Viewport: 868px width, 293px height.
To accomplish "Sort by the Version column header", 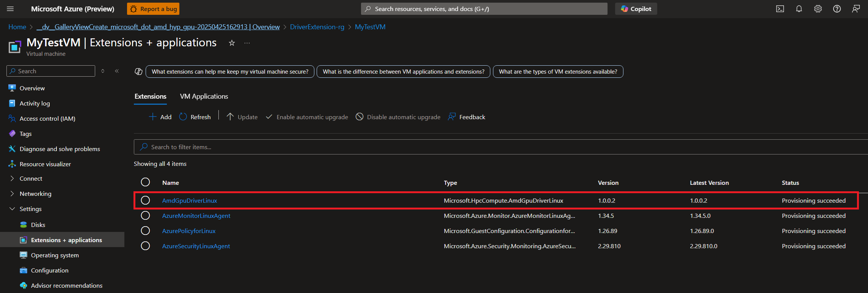I will coord(608,183).
